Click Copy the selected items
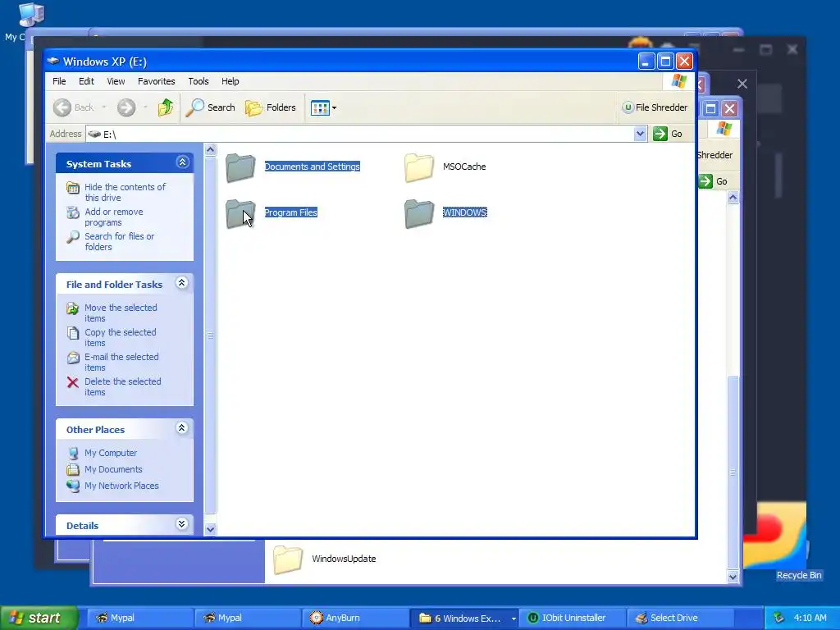Viewport: 840px width, 630px height. (x=120, y=337)
